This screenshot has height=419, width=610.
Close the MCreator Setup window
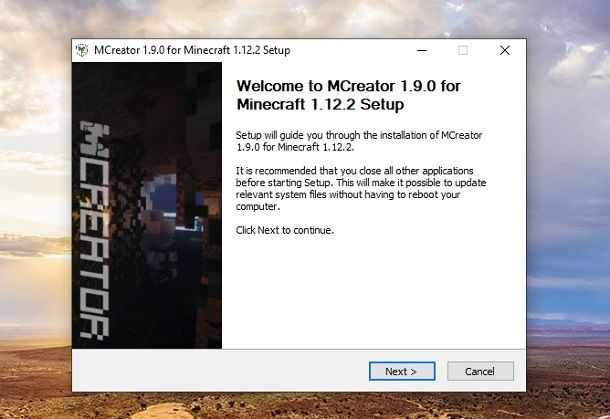[x=505, y=50]
